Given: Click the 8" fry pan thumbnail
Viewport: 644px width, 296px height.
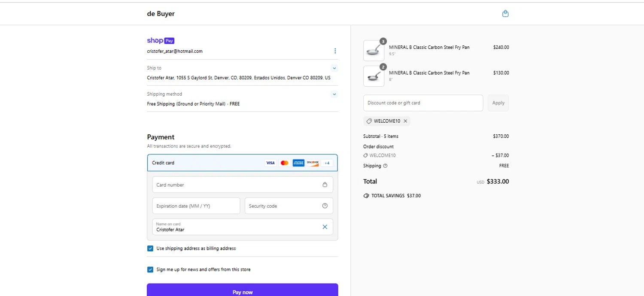Looking at the screenshot, I should [374, 76].
